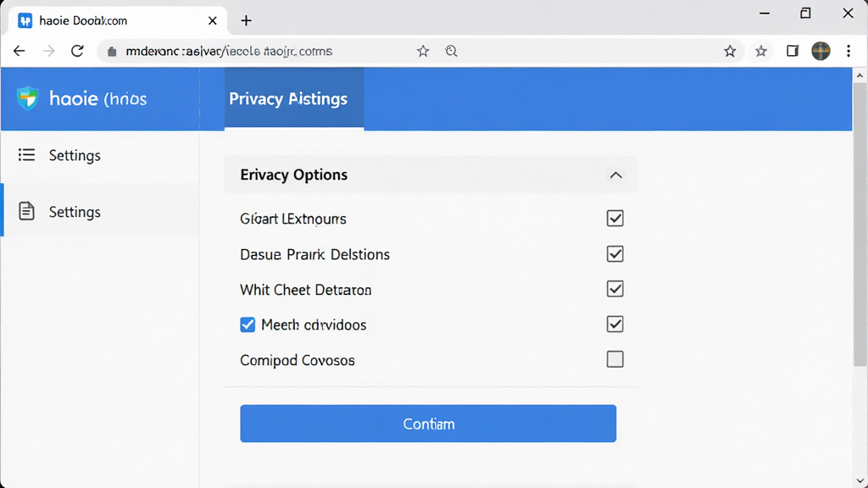Toggle the blue checkbox before Meerh cdrvidoos

[x=248, y=324]
